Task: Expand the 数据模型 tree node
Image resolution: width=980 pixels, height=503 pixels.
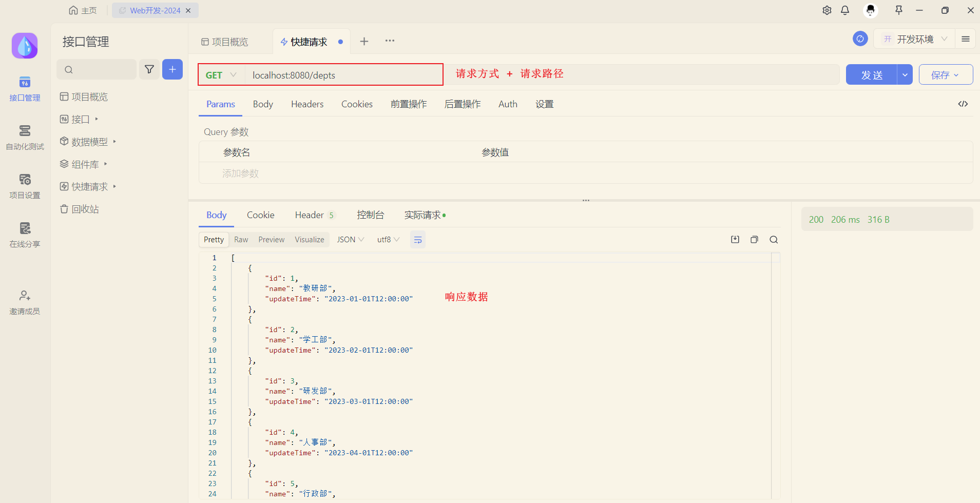Action: (x=114, y=141)
